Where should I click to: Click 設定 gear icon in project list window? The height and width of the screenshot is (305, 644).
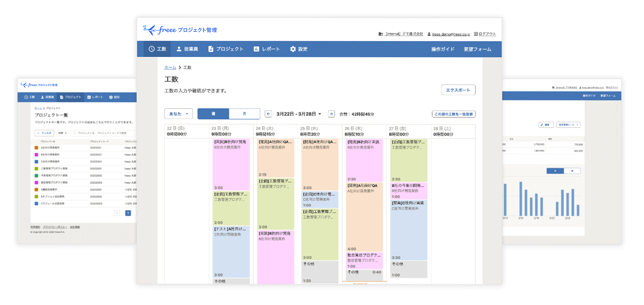[111, 97]
